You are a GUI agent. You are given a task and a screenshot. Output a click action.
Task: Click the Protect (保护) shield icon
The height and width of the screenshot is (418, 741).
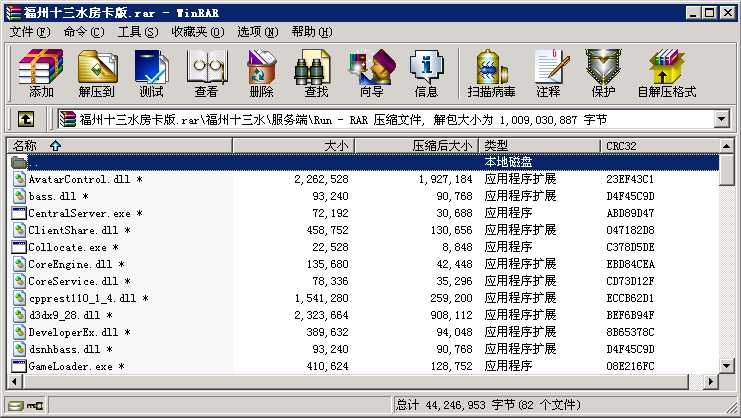pos(603,73)
